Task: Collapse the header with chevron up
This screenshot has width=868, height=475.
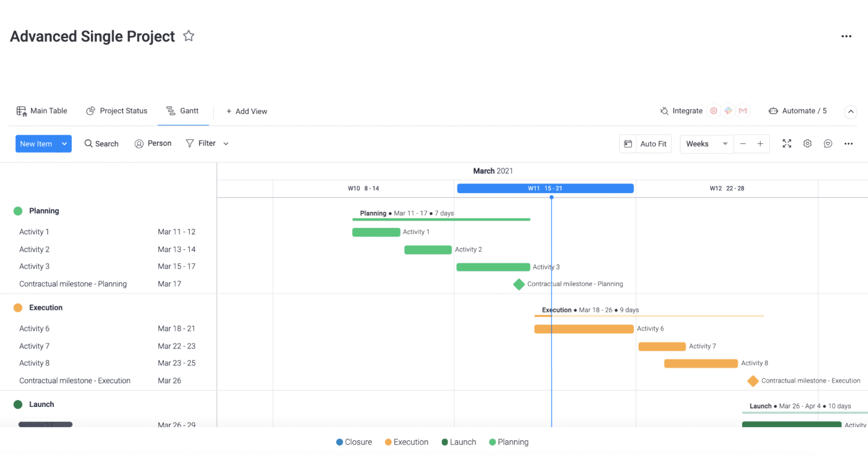Action: point(851,112)
